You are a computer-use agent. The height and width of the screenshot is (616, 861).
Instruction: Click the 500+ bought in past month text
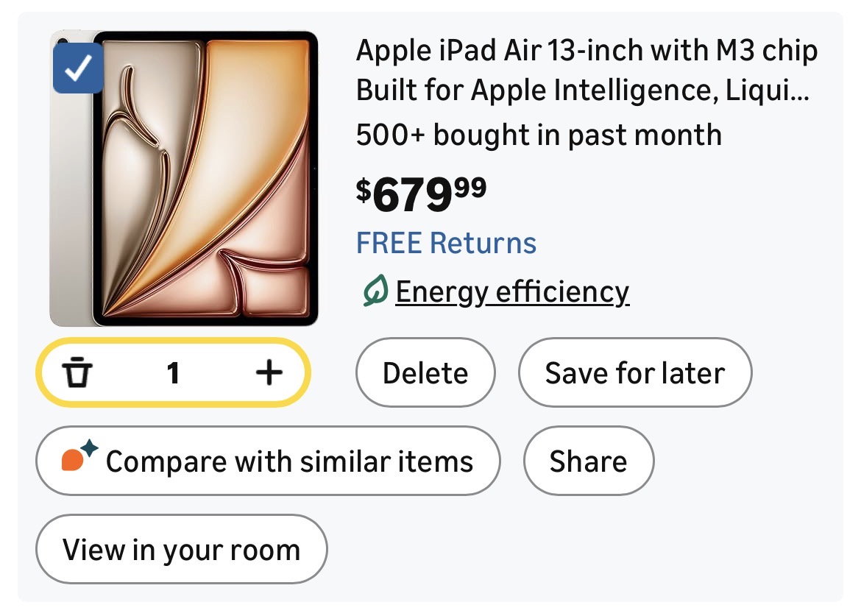538,135
